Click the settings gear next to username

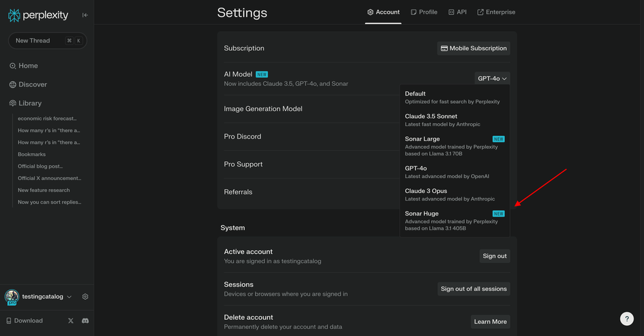(85, 297)
